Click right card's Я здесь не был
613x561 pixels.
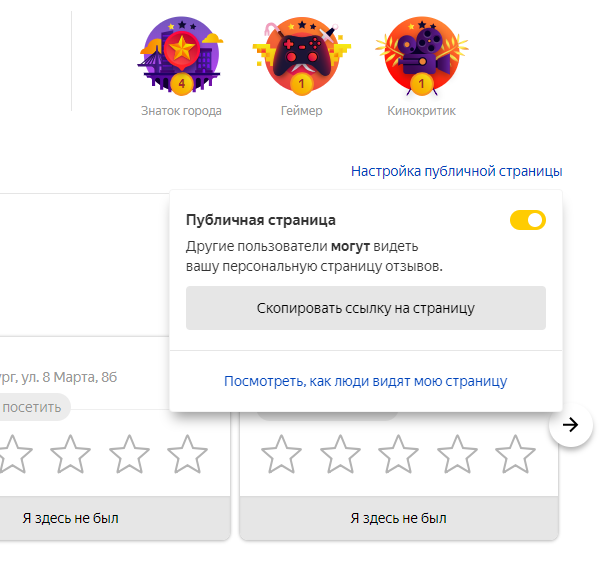[x=399, y=518]
